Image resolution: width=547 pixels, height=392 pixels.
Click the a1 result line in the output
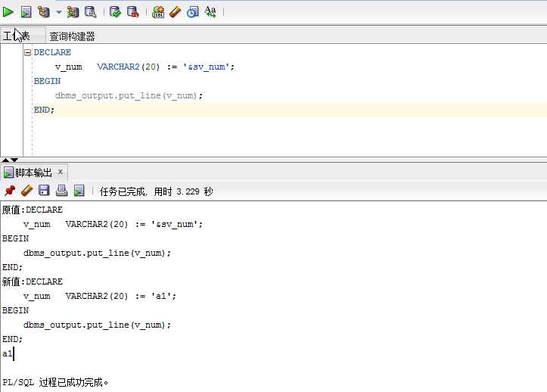click(8, 353)
